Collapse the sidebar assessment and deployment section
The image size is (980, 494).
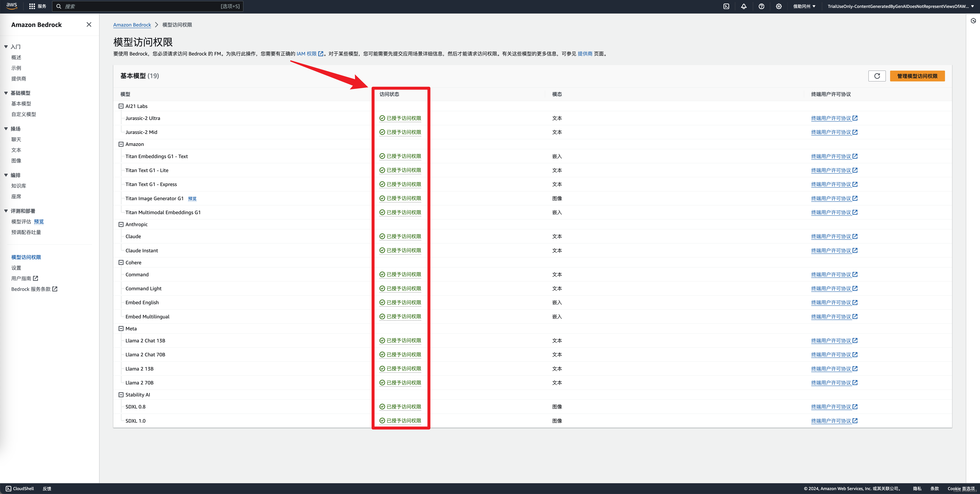[x=6, y=211]
